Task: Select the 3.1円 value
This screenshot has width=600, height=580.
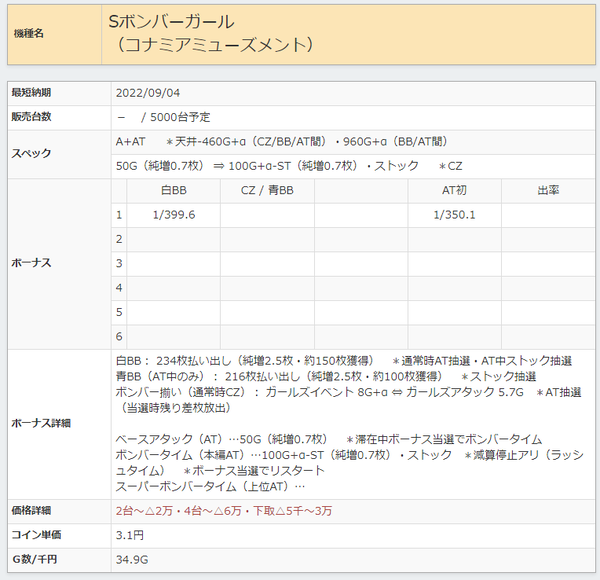Action: pos(130,535)
